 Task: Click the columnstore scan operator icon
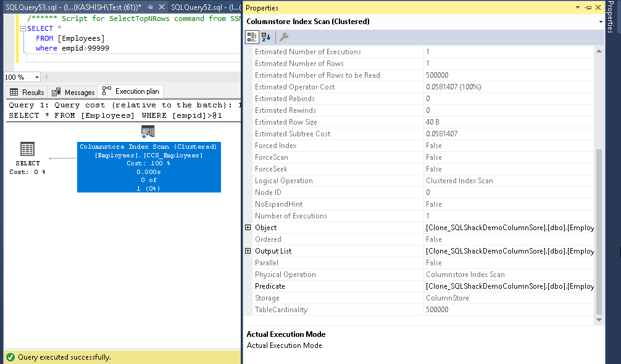tap(148, 131)
